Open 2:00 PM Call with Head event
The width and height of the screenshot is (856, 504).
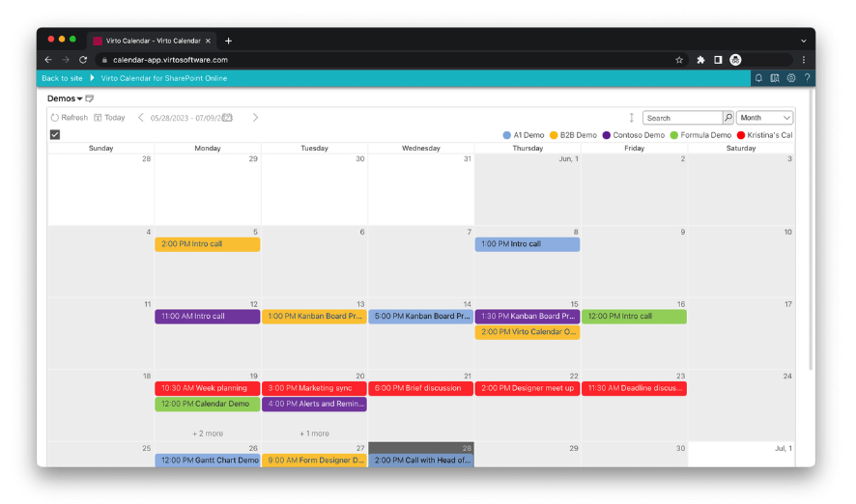(421, 461)
